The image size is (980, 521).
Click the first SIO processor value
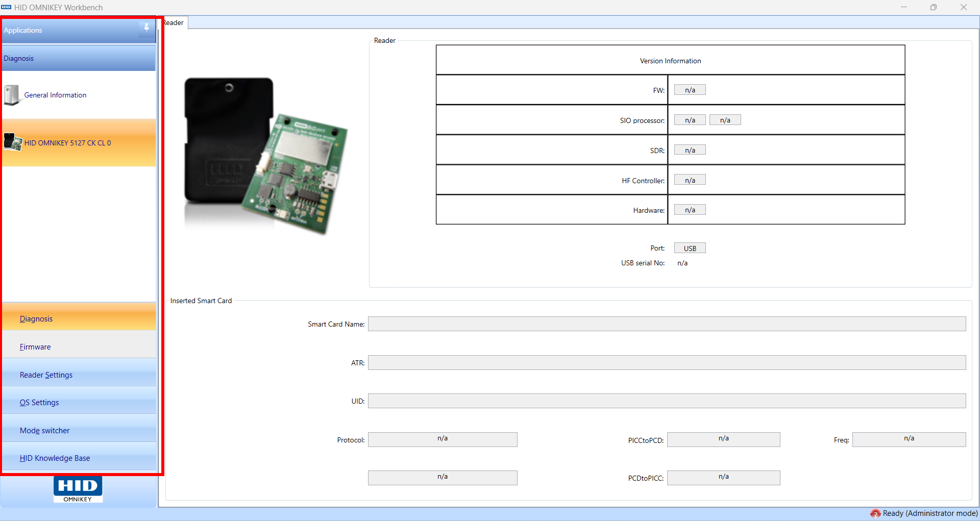(x=690, y=120)
